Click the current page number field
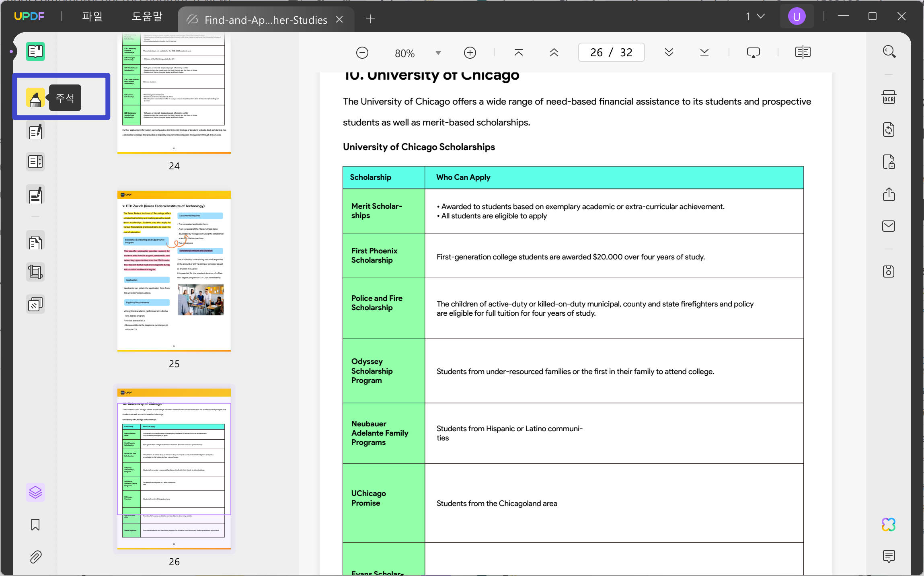924x576 pixels. [611, 52]
